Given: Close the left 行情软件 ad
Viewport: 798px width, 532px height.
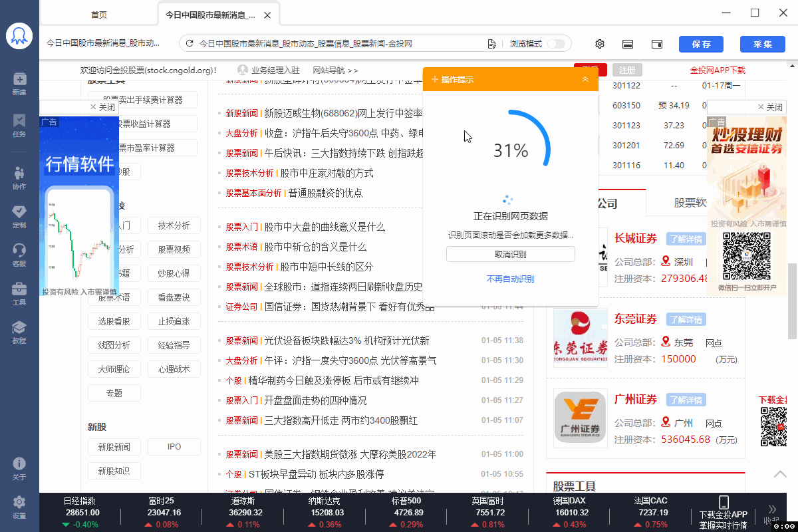Looking at the screenshot, I should coord(102,107).
